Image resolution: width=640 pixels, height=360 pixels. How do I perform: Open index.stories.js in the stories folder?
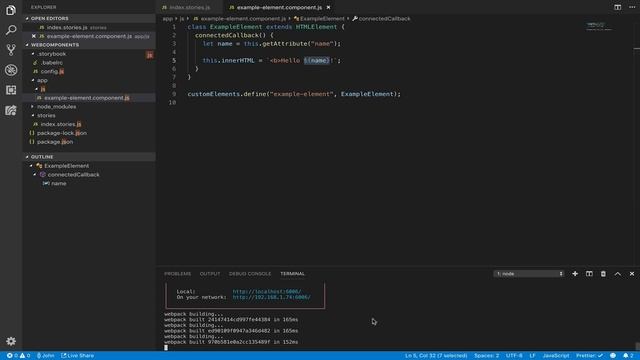tap(61, 124)
